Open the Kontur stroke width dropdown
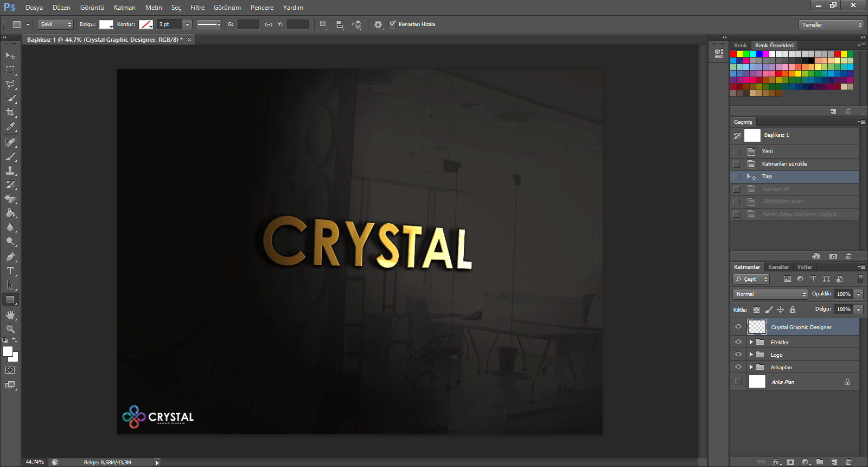 click(x=187, y=24)
